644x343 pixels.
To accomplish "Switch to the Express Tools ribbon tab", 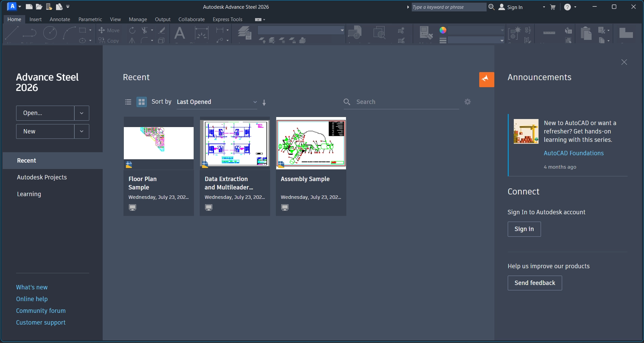I will coord(228,19).
